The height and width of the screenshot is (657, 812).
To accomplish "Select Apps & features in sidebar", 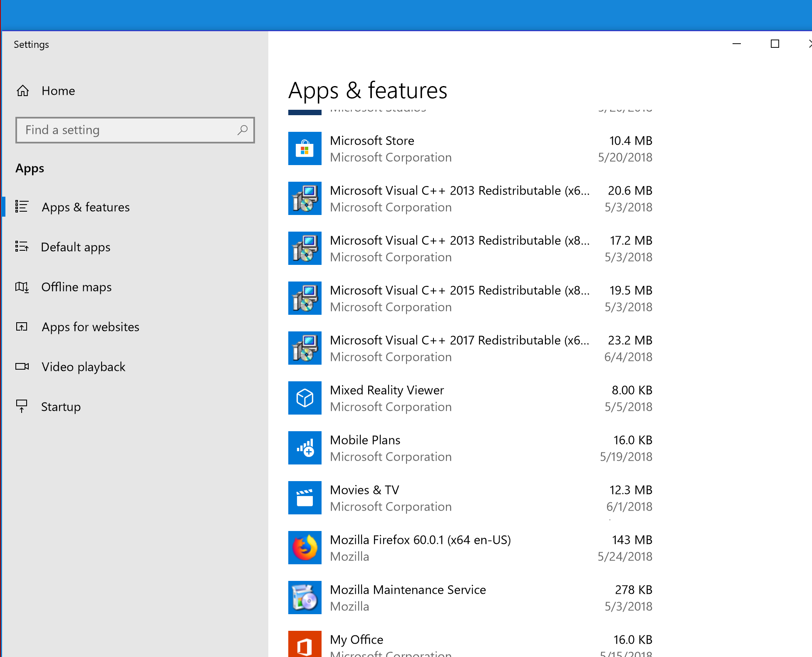I will (86, 207).
